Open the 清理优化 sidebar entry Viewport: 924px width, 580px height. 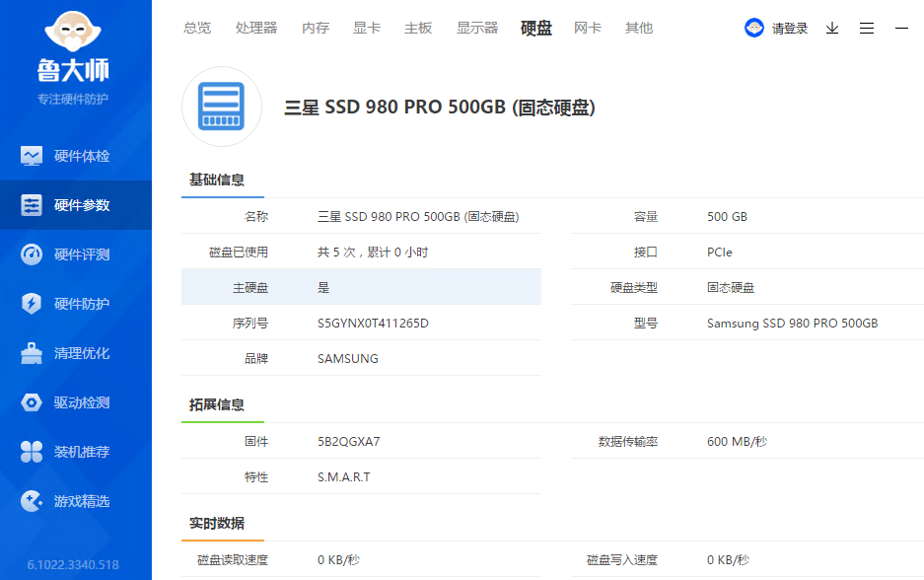click(75, 353)
